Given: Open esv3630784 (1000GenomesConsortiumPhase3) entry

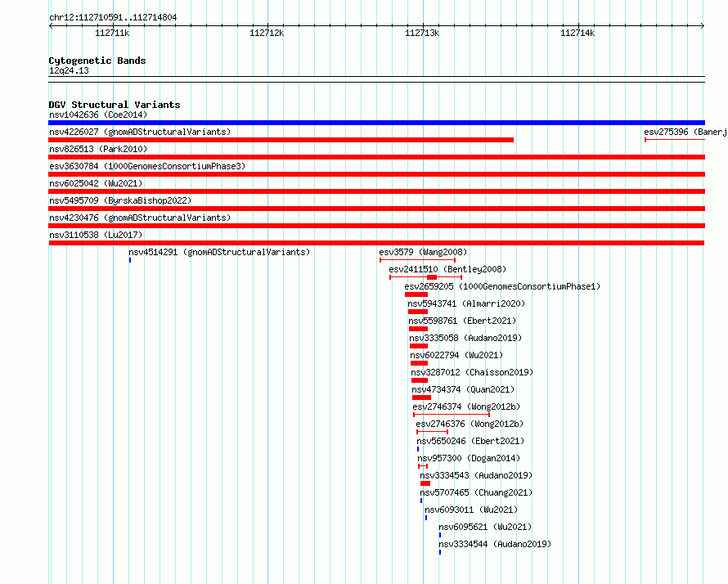Looking at the screenshot, I should (147, 166).
